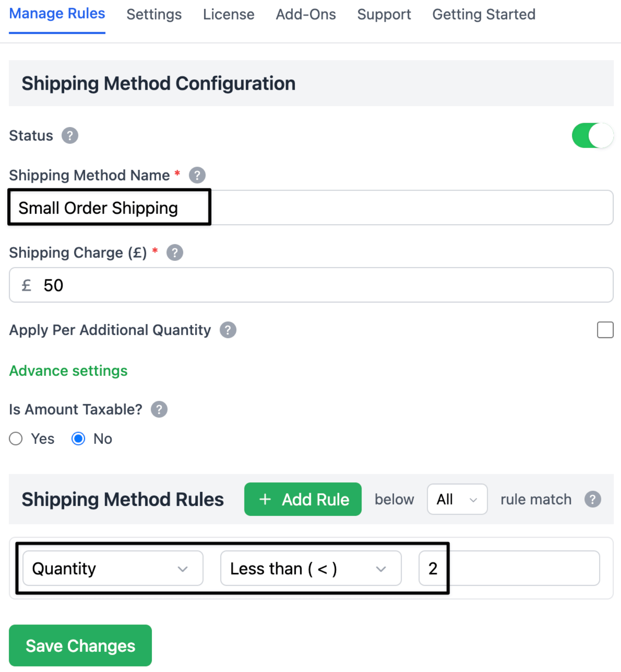621x672 pixels.
Task: Click the Shipping Charge amount field
Action: click(x=311, y=285)
